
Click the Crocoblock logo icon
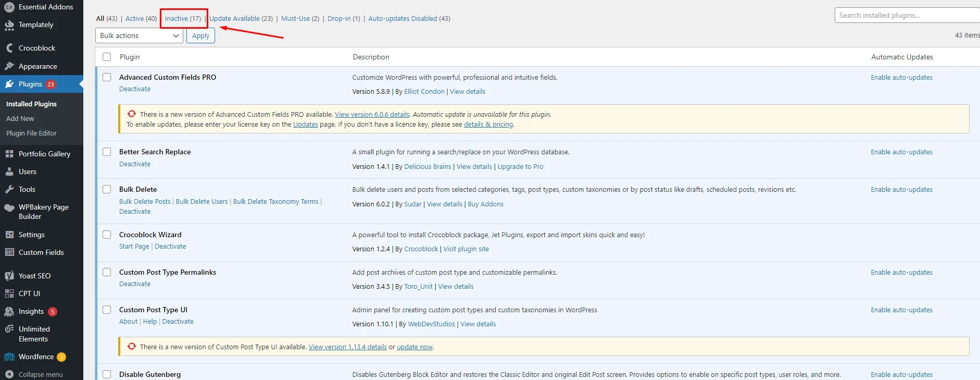point(9,48)
